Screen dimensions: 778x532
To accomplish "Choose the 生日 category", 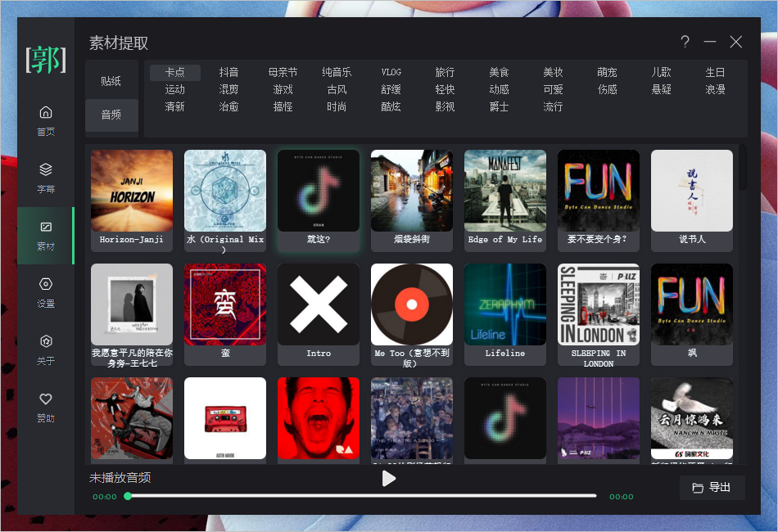I will [x=716, y=72].
